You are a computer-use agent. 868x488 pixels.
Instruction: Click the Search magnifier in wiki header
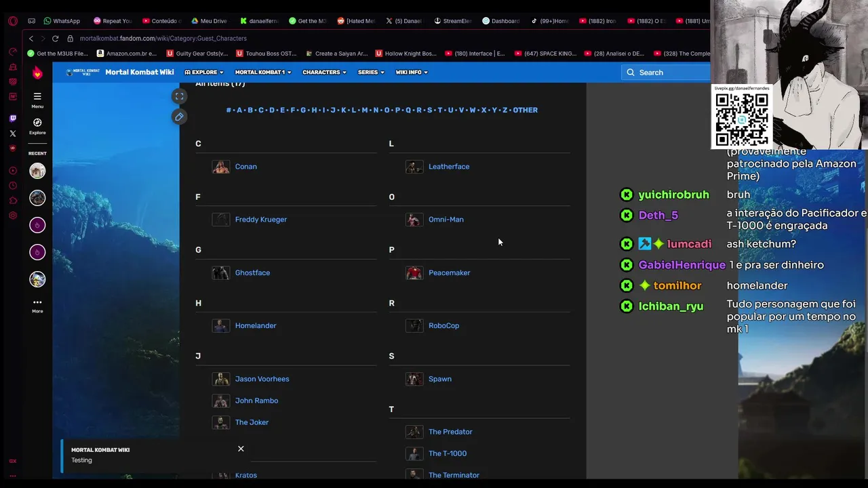[631, 73]
